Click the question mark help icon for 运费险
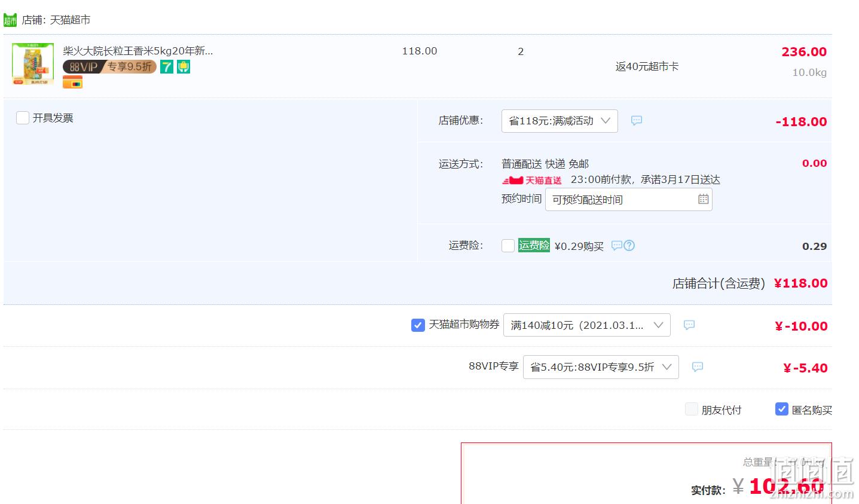 tap(629, 246)
